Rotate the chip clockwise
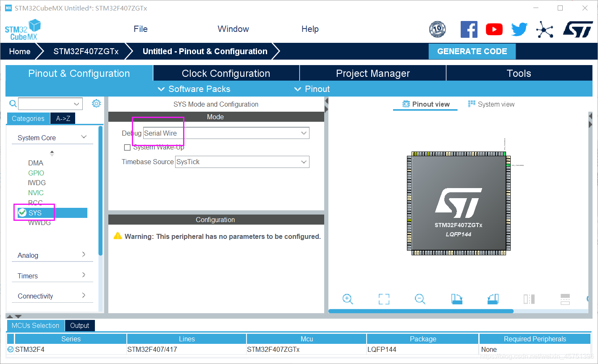 click(456, 299)
